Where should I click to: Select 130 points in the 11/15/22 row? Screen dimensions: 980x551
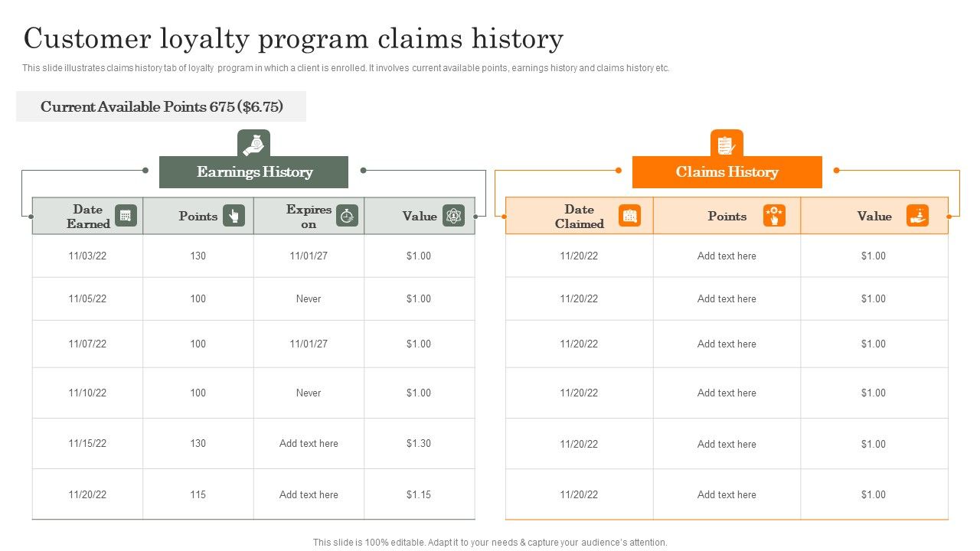pos(198,443)
